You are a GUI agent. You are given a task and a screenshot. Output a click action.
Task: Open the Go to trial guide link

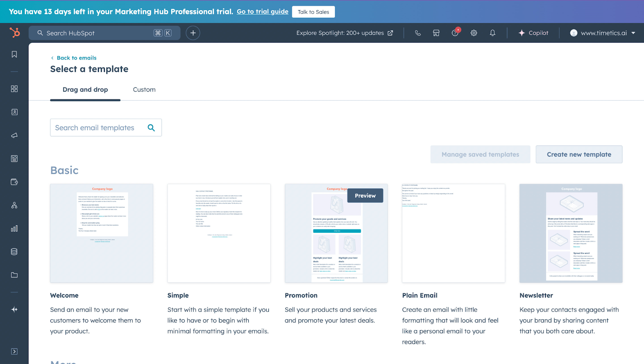click(x=262, y=11)
